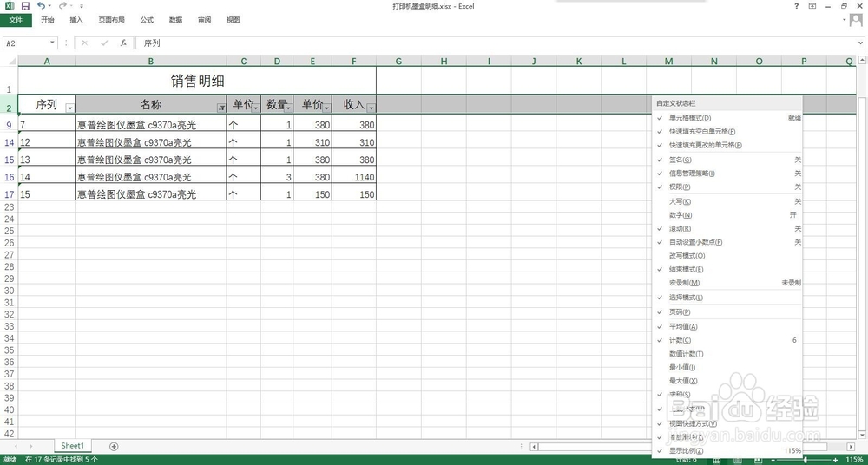Switch to the 插入 ribbon tab
This screenshot has width=868, height=465.
[x=76, y=20]
